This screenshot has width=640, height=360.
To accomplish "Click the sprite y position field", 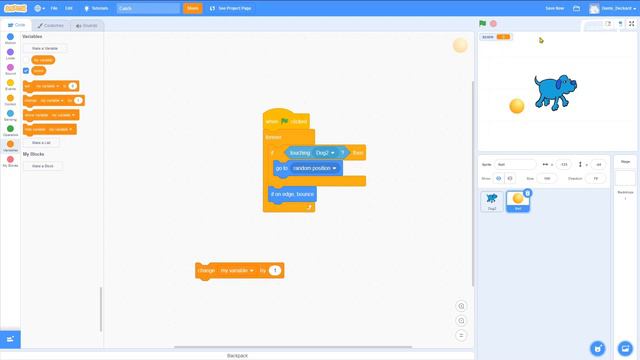I will coord(598,164).
